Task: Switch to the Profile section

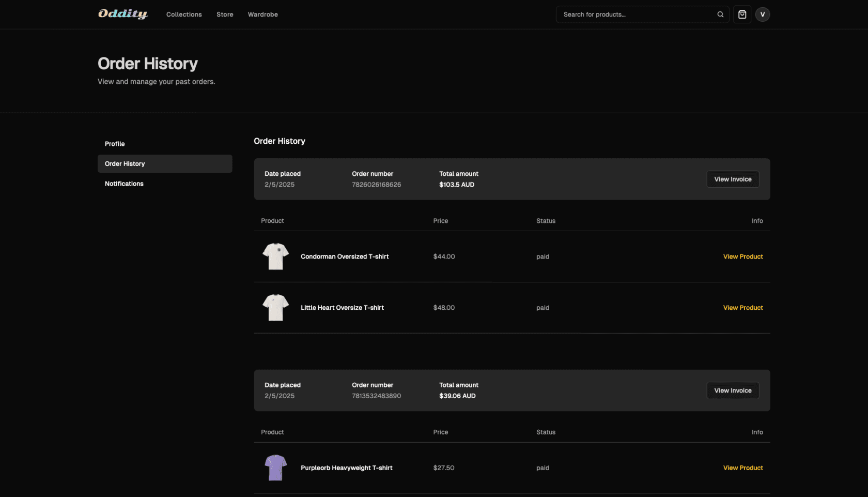Action: (114, 143)
